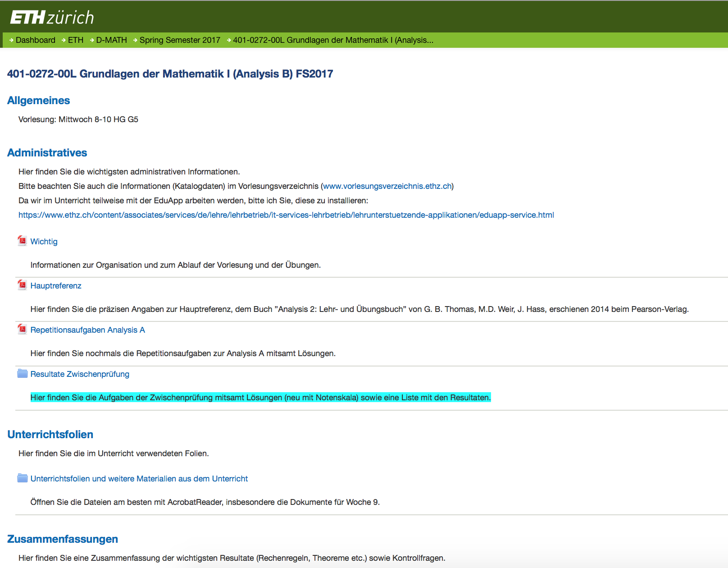
Task: Click the 401-0272-00L course breadcrumb item
Action: click(x=333, y=40)
